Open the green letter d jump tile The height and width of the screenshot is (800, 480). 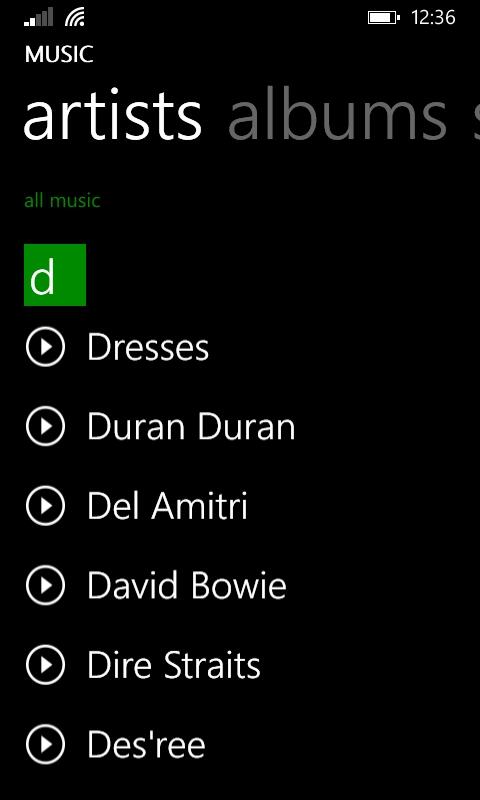pos(55,275)
